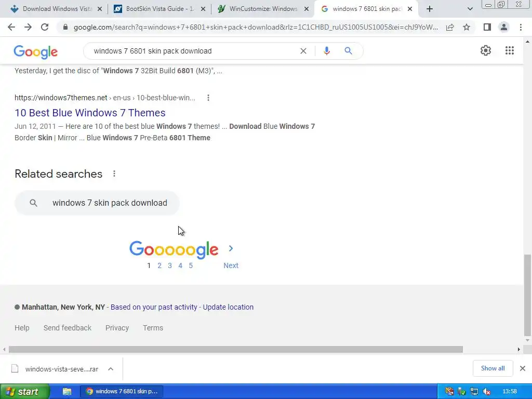Open the Privacy footer link

[117, 328]
